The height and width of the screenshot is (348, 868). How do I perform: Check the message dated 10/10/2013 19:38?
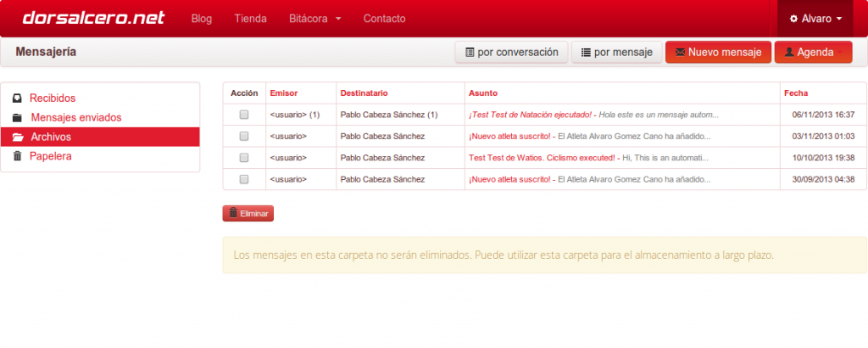click(243, 158)
